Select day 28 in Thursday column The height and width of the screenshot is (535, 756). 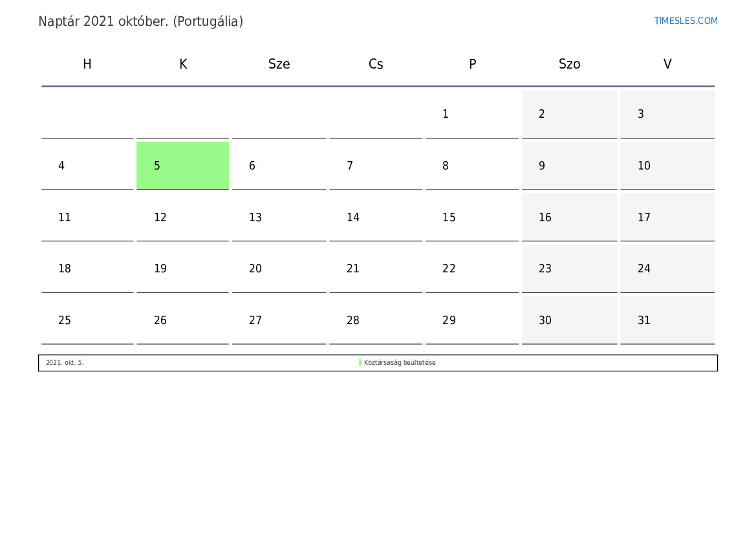tap(376, 320)
